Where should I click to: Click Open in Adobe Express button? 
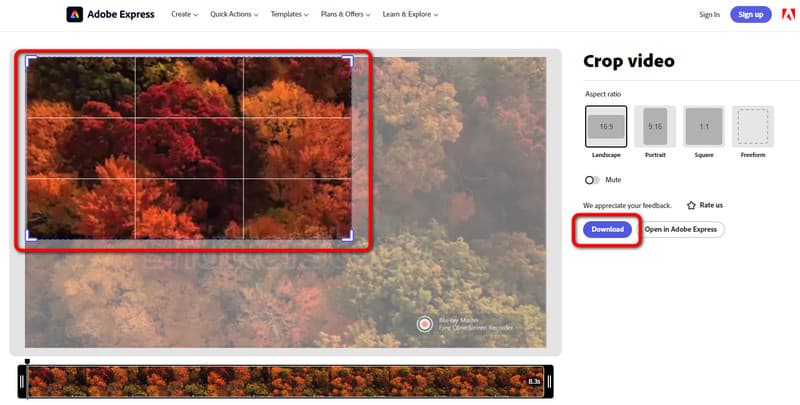(681, 230)
